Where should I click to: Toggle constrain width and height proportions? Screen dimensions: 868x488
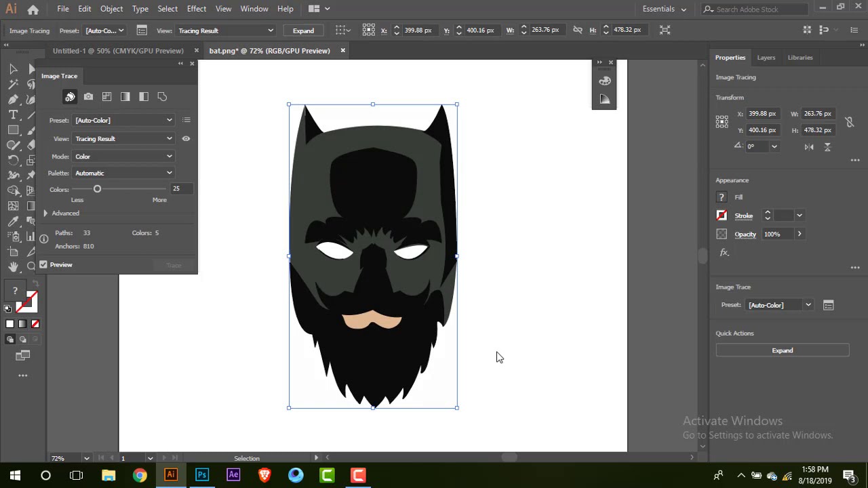click(849, 122)
